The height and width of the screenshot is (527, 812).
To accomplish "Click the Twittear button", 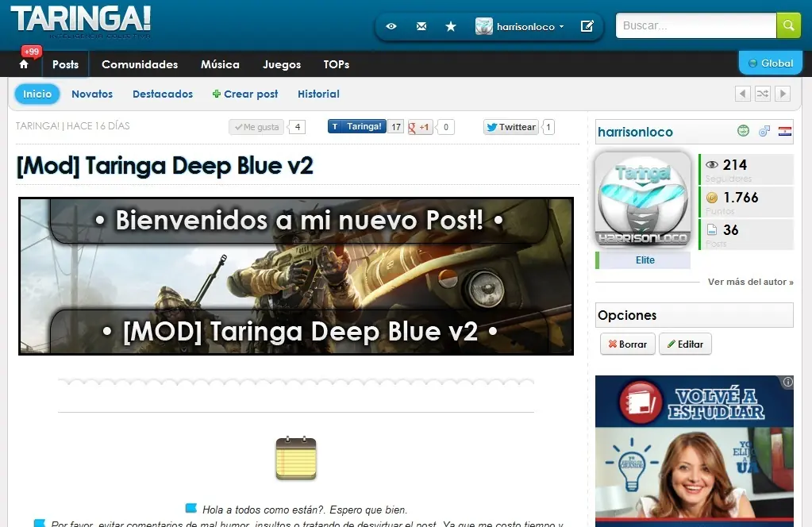I will 512,127.
